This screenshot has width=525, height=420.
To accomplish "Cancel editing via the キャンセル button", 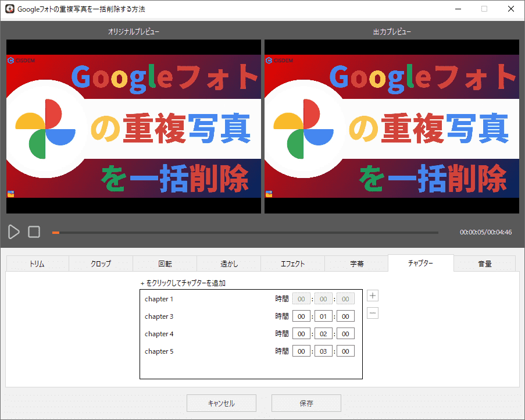I will [x=221, y=403].
